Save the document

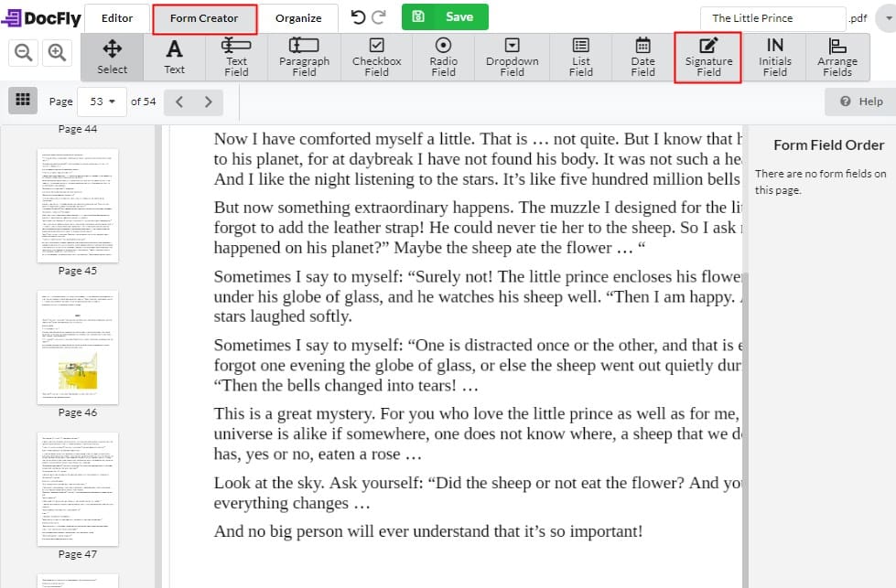(445, 16)
